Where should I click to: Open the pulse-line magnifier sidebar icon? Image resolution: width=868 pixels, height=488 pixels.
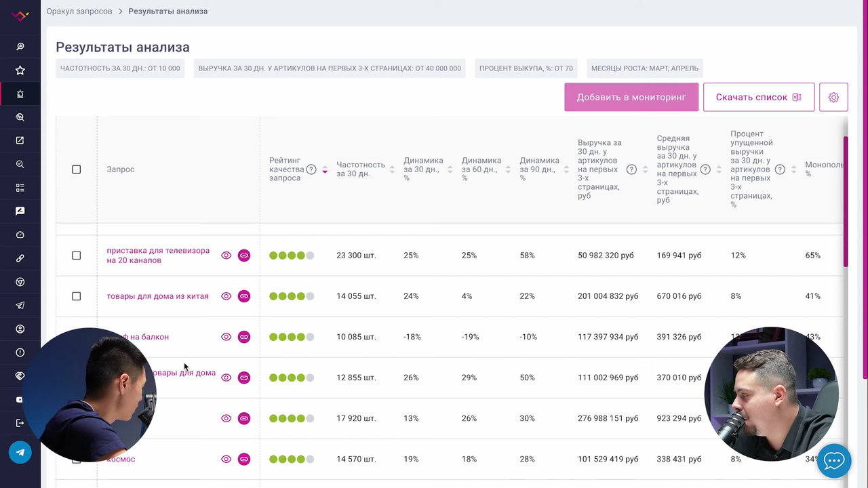click(x=20, y=117)
